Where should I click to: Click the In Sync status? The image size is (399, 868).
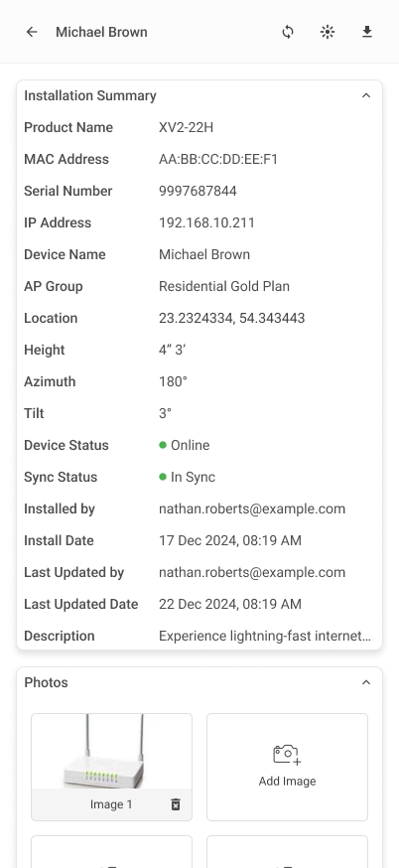[187, 477]
